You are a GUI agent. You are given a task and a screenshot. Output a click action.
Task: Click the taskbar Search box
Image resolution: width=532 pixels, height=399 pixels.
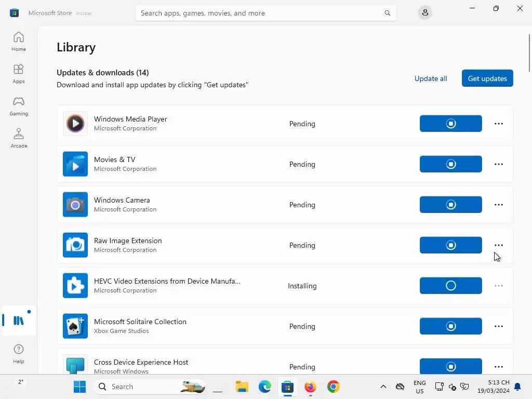[150, 387]
